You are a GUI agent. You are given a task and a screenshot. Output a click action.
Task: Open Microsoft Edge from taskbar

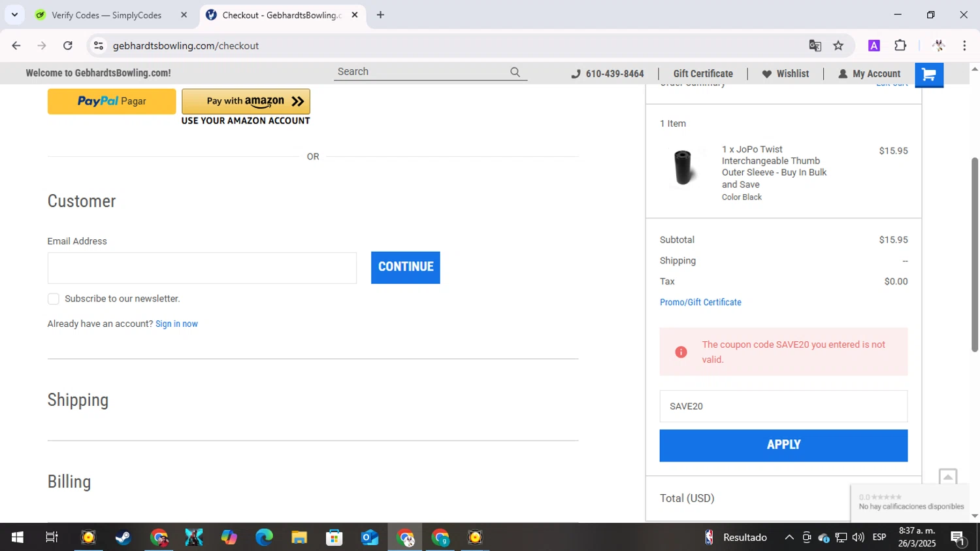[x=264, y=537]
